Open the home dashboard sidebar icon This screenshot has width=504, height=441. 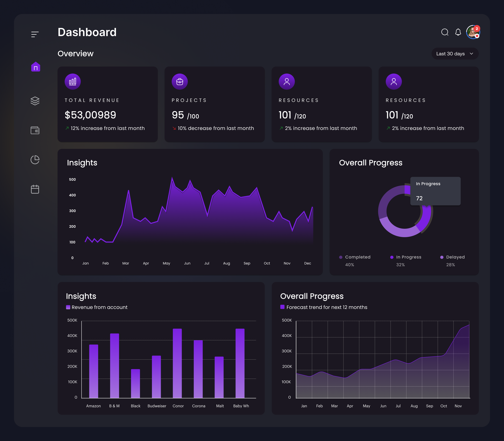pos(35,67)
